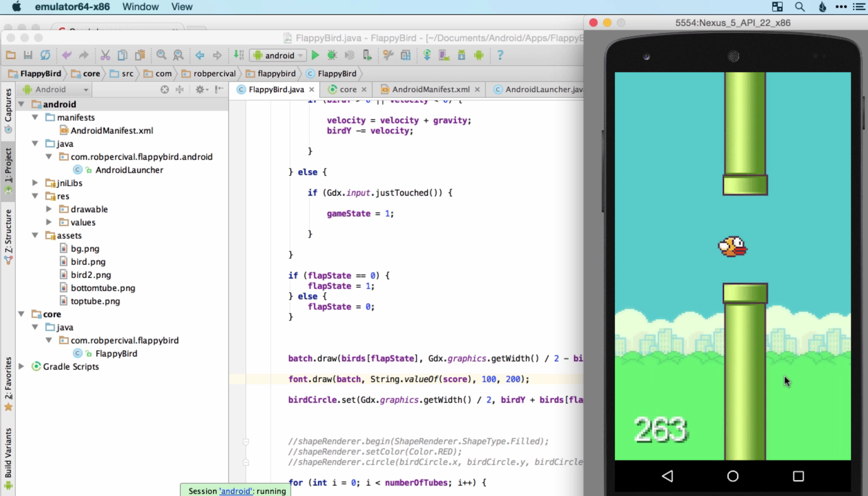Screen dimensions: 868x496
Task: Expand Gradle Scripts node
Action: click(21, 367)
